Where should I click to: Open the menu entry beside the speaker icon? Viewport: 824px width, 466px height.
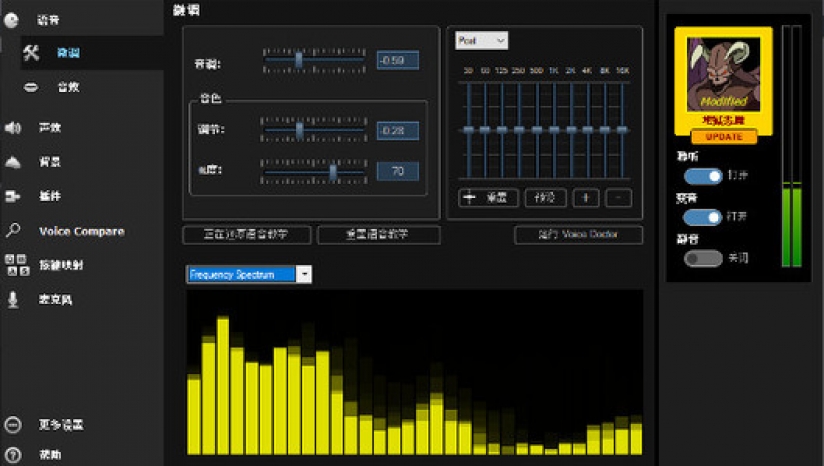[x=50, y=128]
